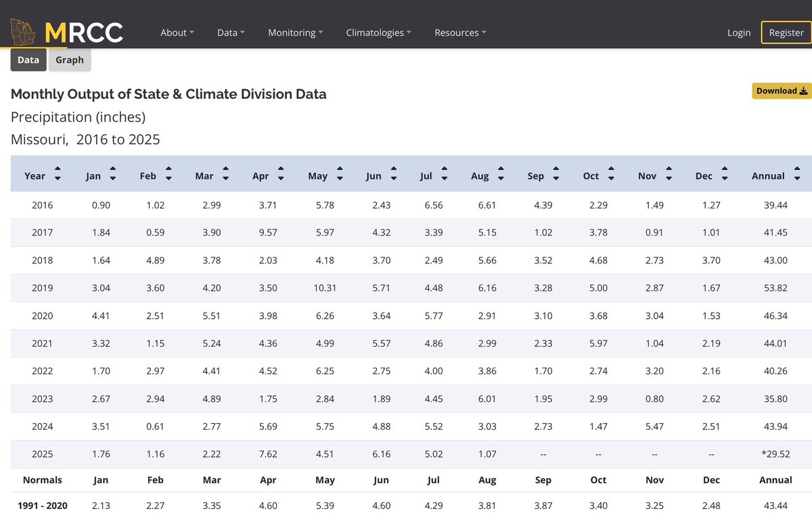Viewport: 812px width, 532px height.
Task: Sort table by Jan column arrows
Action: click(x=113, y=173)
